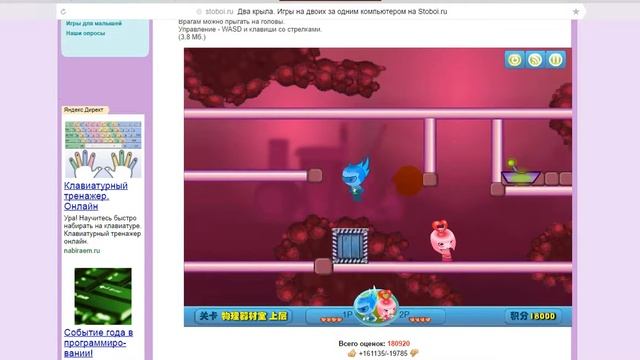Bookmark the page with star icon
Screen dimensions: 640x360
[x=576, y=12]
